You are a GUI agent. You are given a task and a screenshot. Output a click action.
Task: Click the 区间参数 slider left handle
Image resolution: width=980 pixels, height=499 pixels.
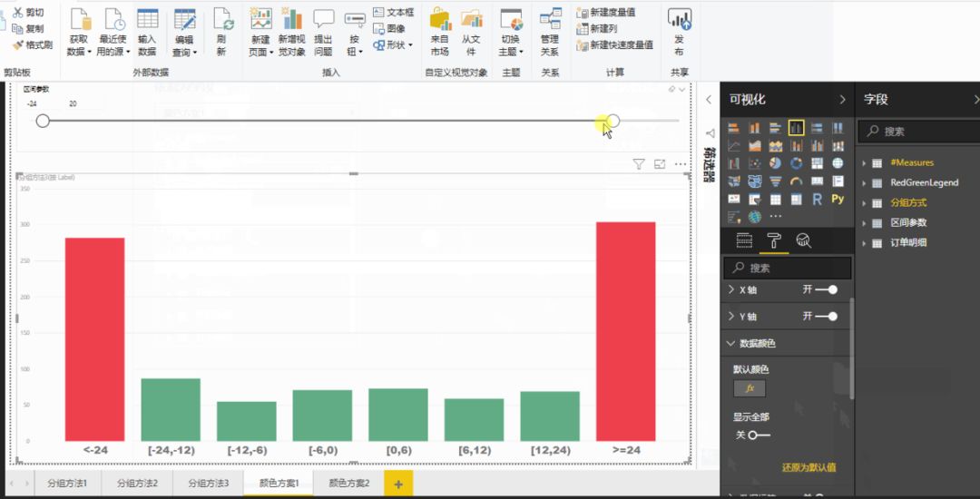pos(43,122)
